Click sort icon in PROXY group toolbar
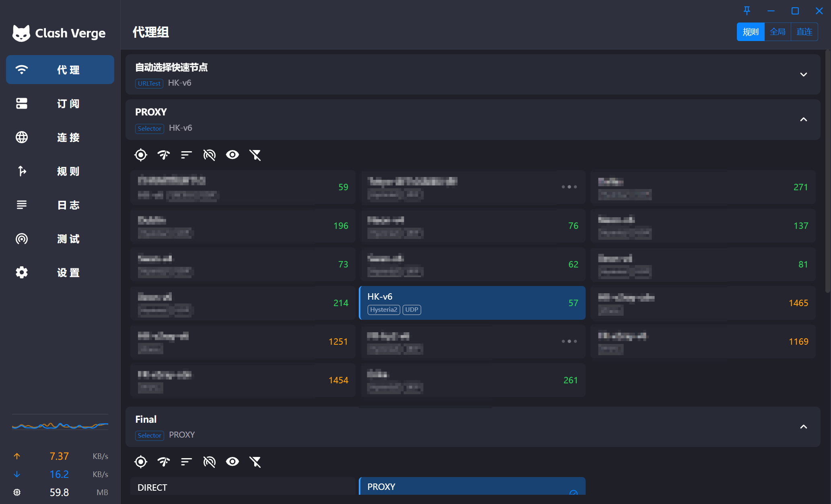The width and height of the screenshot is (831, 504). (186, 155)
